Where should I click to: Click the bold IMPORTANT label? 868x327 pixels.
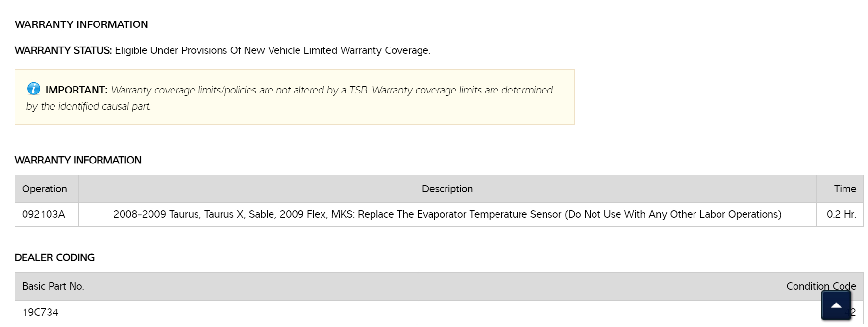(x=76, y=90)
